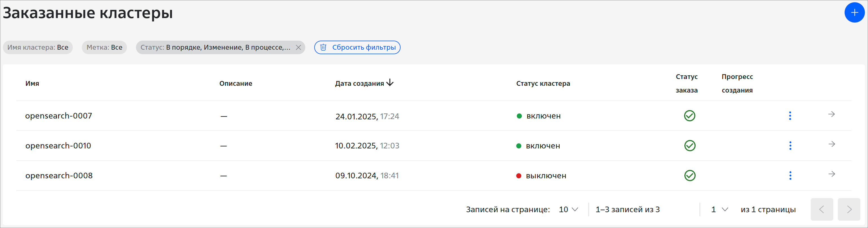Click the Описание column header
The width and height of the screenshot is (868, 228).
[x=236, y=83]
